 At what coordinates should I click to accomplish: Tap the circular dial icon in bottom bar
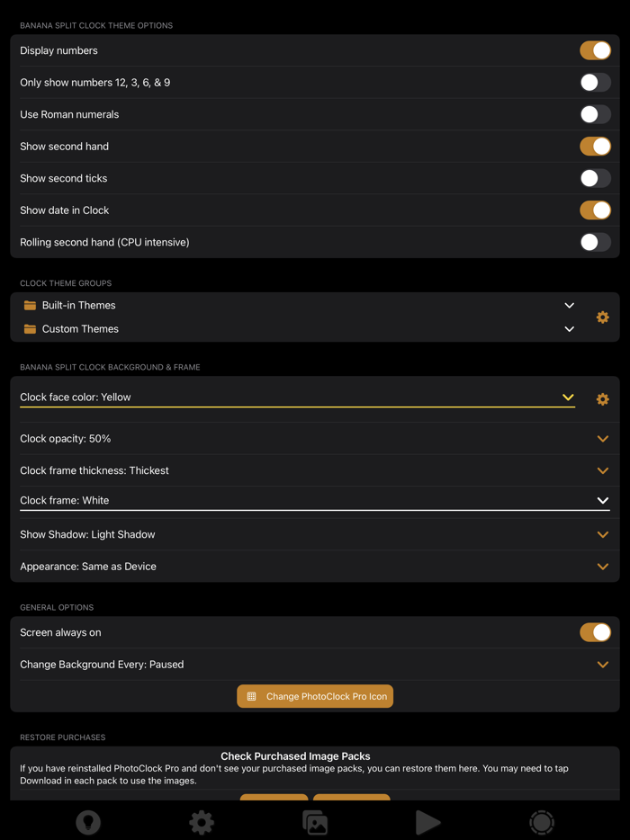541,822
